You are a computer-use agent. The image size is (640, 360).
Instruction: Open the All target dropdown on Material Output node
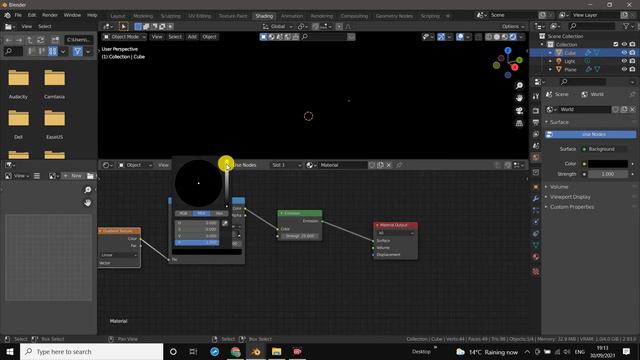tap(395, 233)
